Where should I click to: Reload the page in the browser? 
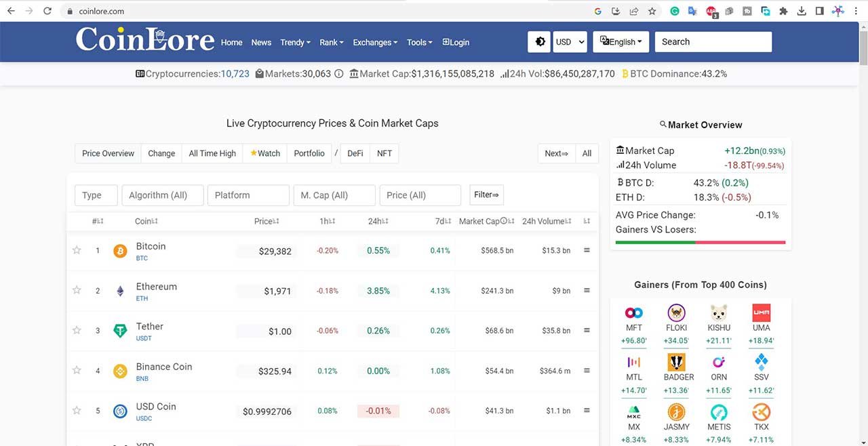47,11
